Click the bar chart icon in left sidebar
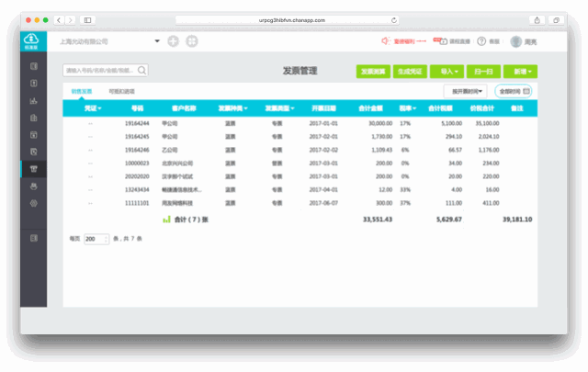The image size is (588, 372). pyautogui.click(x=34, y=101)
